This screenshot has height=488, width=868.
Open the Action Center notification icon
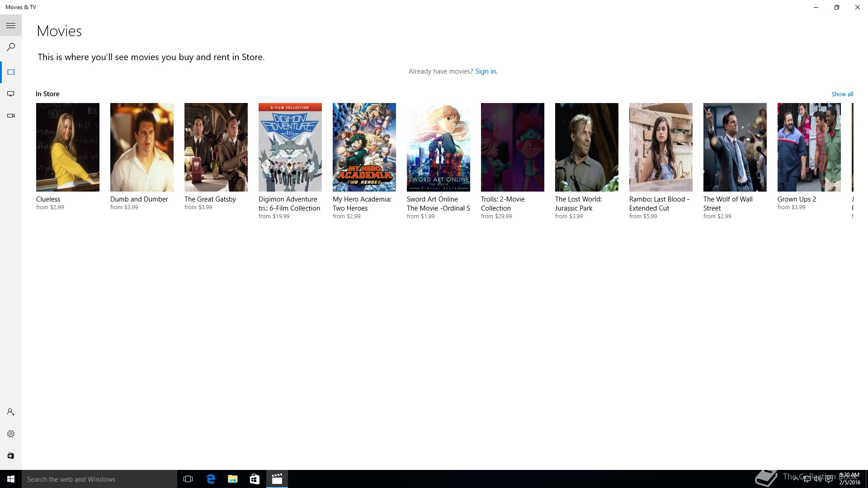(x=829, y=479)
